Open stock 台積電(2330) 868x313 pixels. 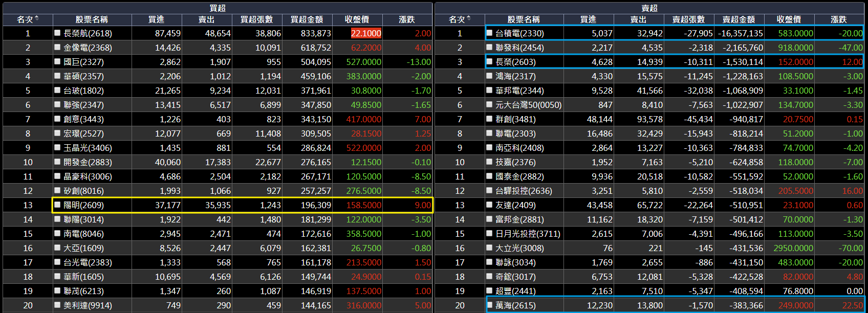tap(519, 33)
